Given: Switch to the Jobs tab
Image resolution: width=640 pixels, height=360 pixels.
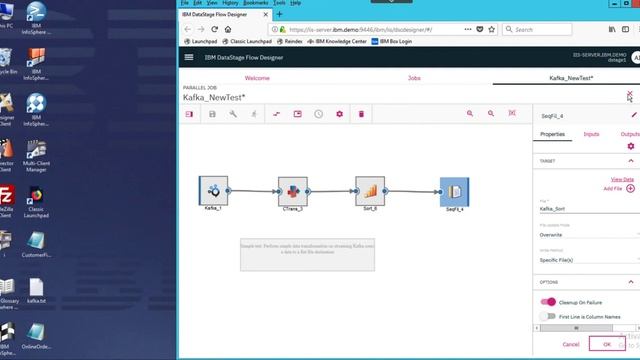Looking at the screenshot, I should point(414,78).
